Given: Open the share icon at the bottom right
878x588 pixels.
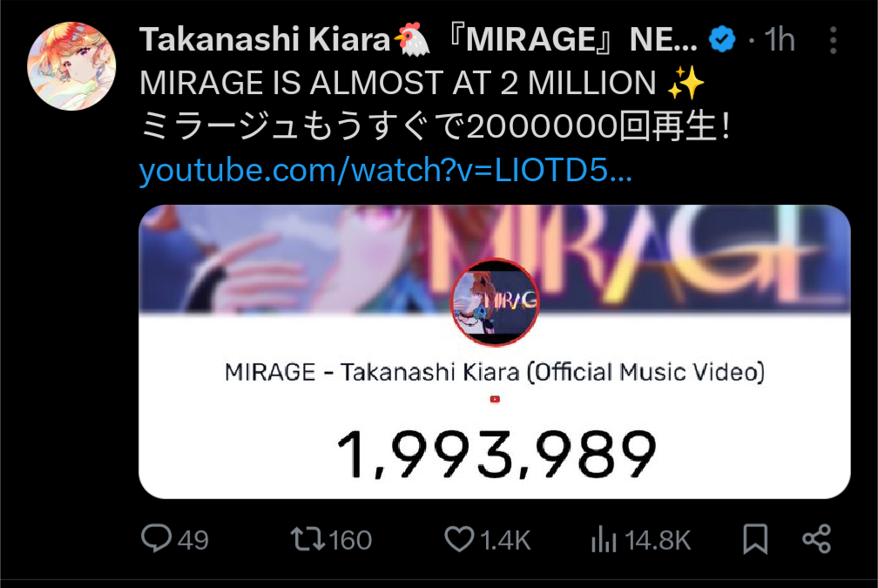Looking at the screenshot, I should [817, 539].
